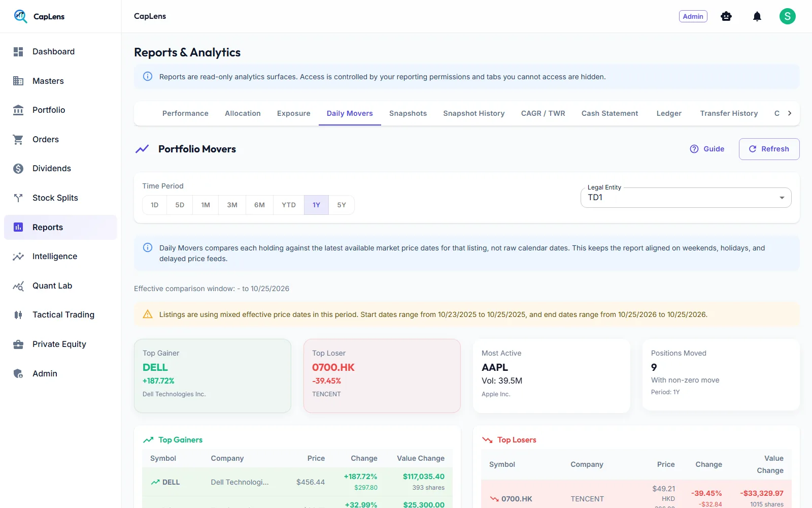
Task: Open the Legal Entity TD1 dropdown
Action: (x=686, y=198)
